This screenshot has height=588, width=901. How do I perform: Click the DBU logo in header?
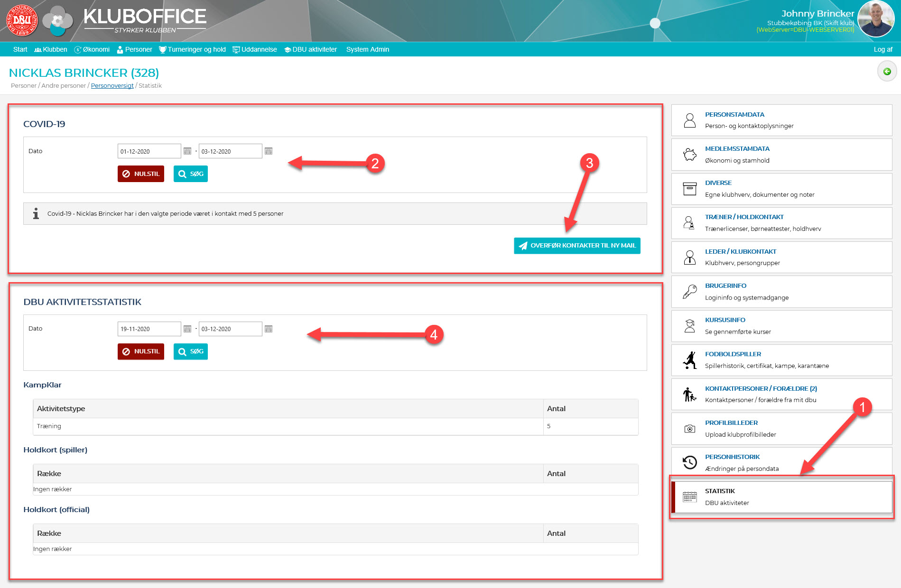pos(22,20)
